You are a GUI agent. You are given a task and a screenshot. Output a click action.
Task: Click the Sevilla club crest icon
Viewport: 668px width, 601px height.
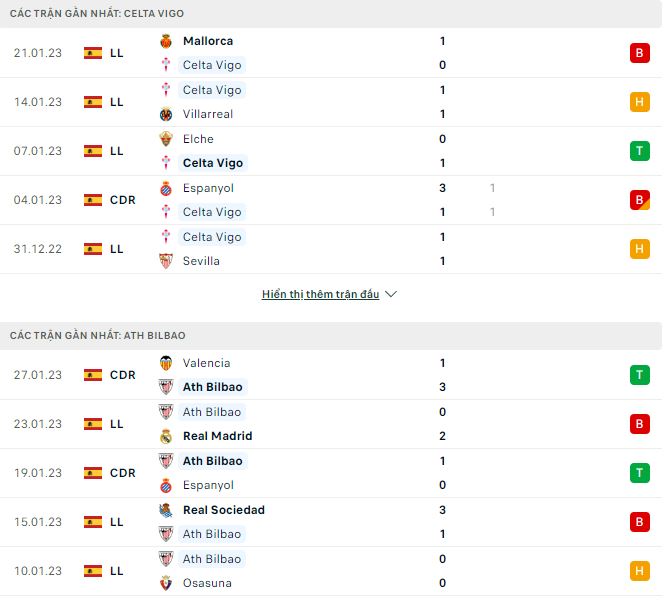click(166, 261)
